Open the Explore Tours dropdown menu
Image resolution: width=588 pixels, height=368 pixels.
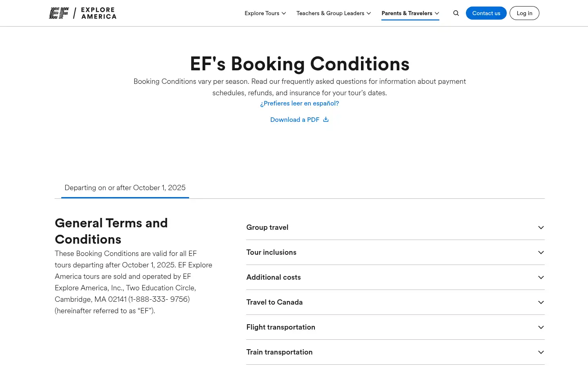[265, 13]
